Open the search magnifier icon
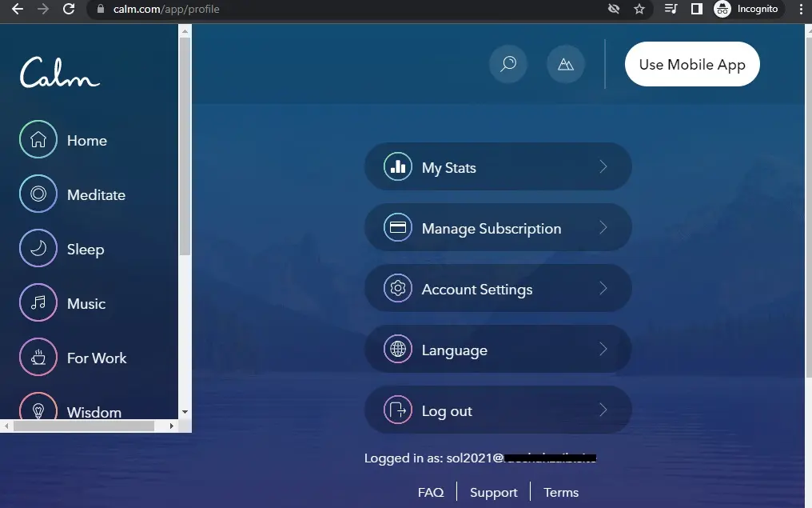This screenshot has height=508, width=812. 508,64
